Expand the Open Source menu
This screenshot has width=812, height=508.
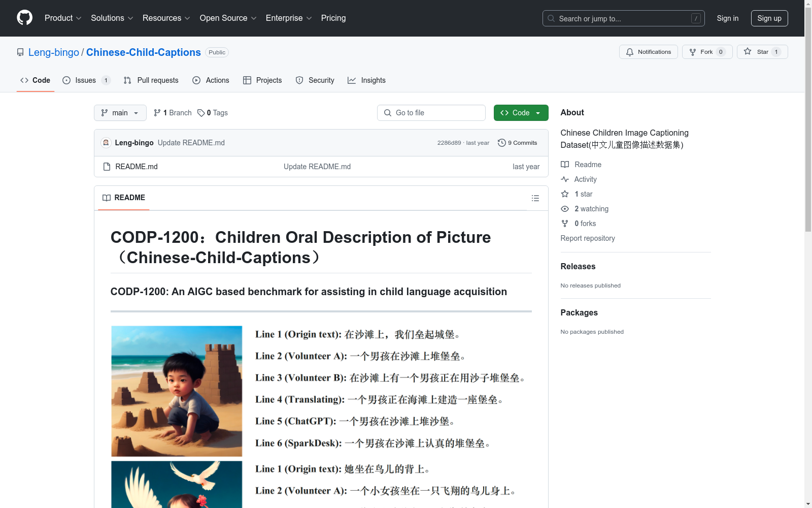coord(228,18)
